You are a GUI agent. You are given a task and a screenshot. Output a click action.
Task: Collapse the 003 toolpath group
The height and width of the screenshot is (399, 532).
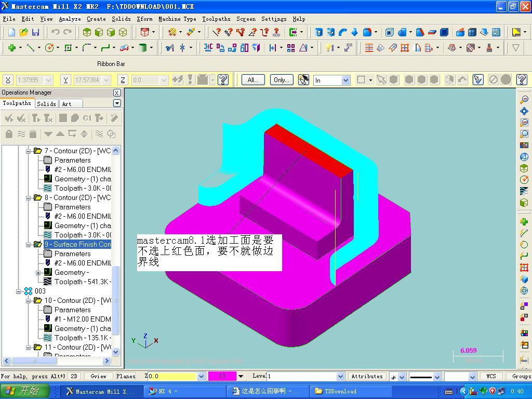(19, 291)
